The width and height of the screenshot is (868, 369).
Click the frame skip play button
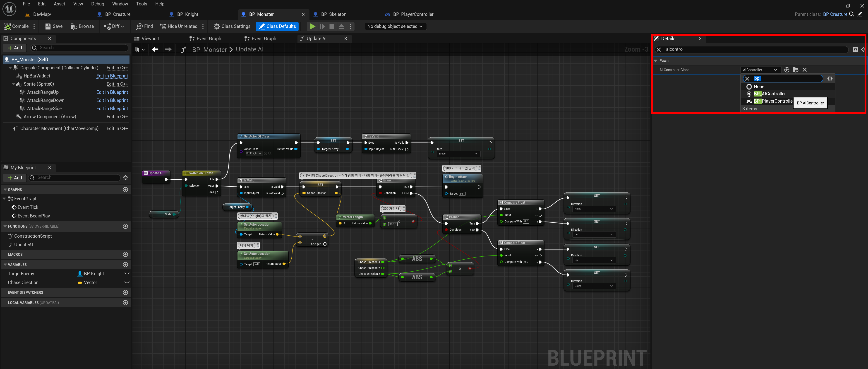322,26
